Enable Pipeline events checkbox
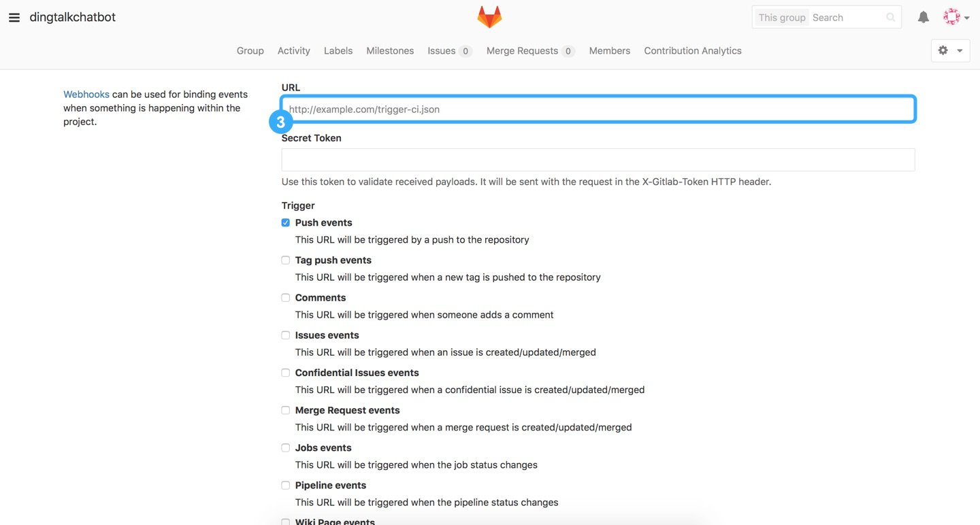980x525 pixels. point(286,486)
